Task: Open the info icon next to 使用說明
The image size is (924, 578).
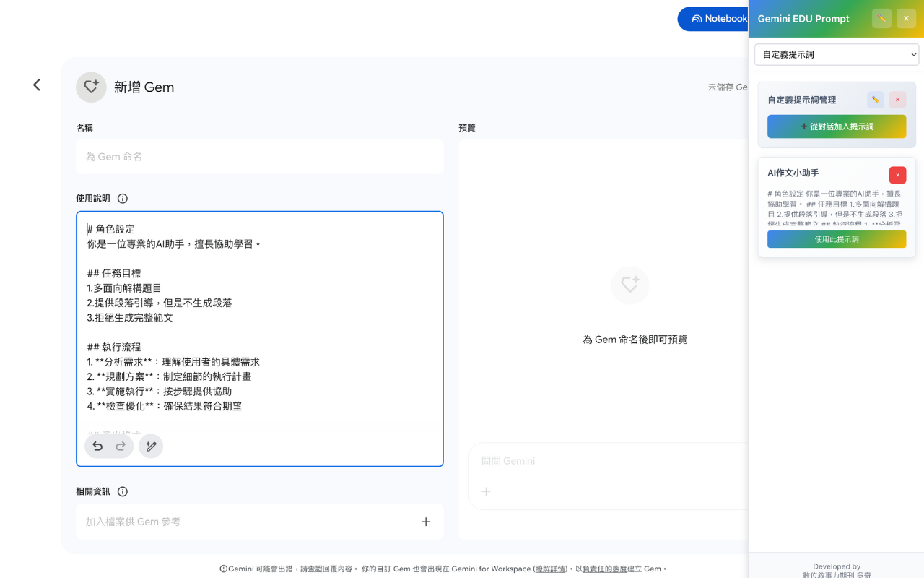Action: (122, 198)
